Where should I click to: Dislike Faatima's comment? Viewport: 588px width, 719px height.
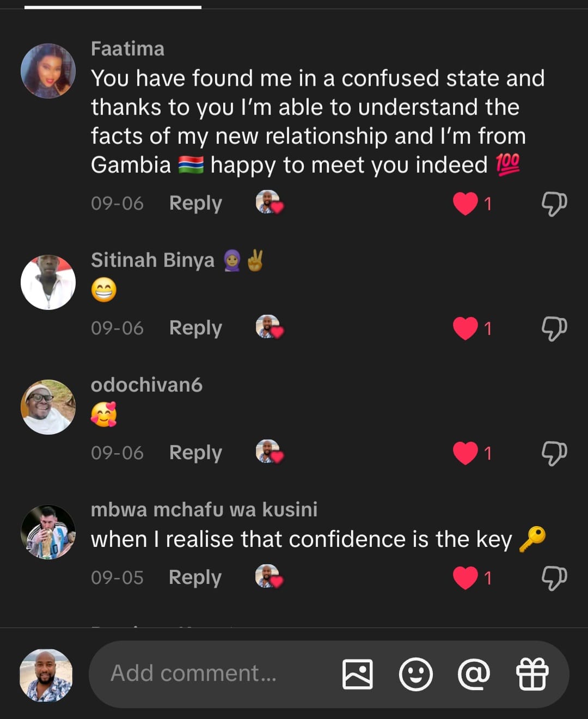click(x=554, y=204)
